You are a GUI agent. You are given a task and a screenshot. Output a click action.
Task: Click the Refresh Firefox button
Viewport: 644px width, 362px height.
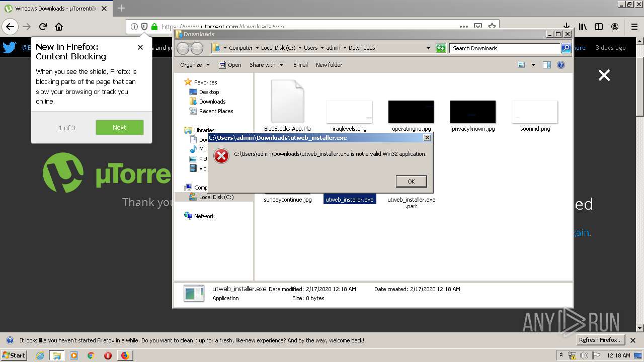600,340
